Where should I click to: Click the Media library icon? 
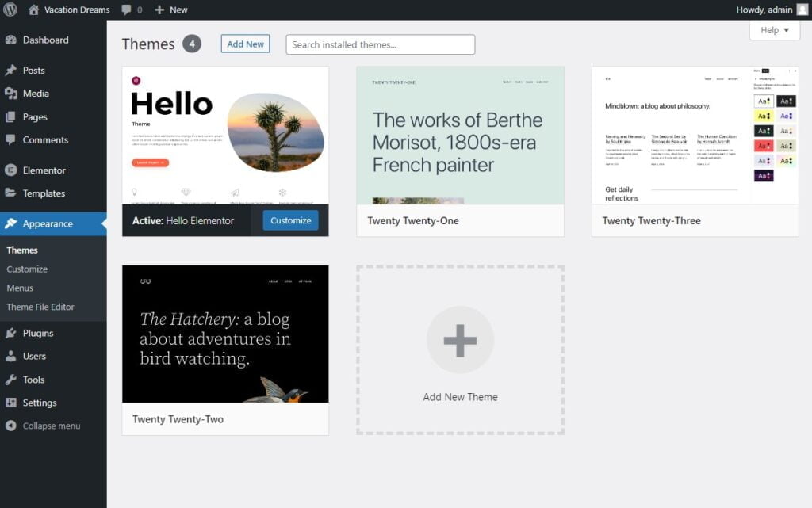tap(11, 93)
